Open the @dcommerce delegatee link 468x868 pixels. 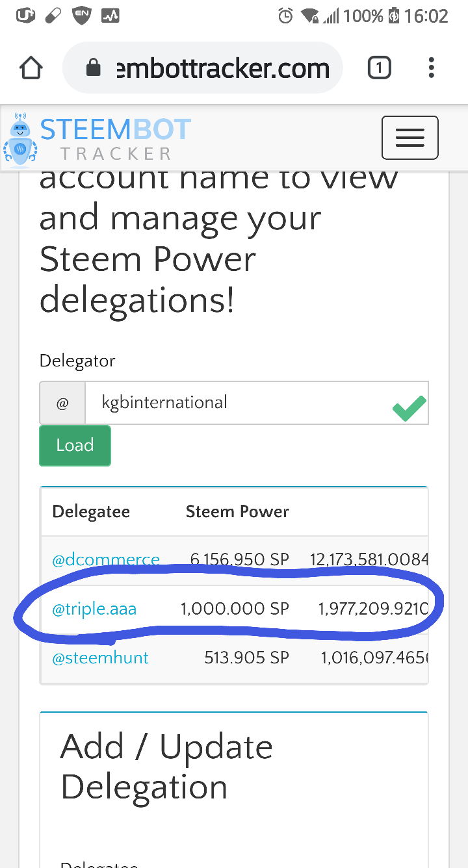(106, 559)
